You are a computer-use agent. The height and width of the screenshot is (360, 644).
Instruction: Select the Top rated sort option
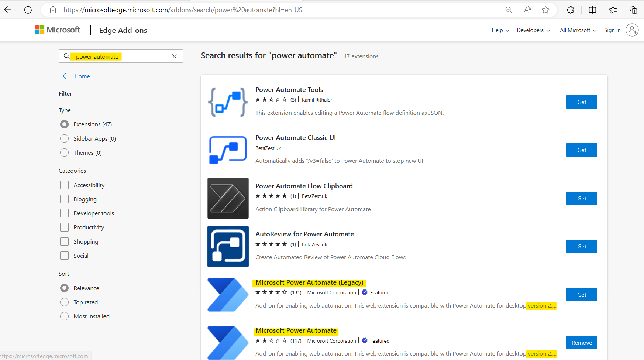tap(64, 302)
